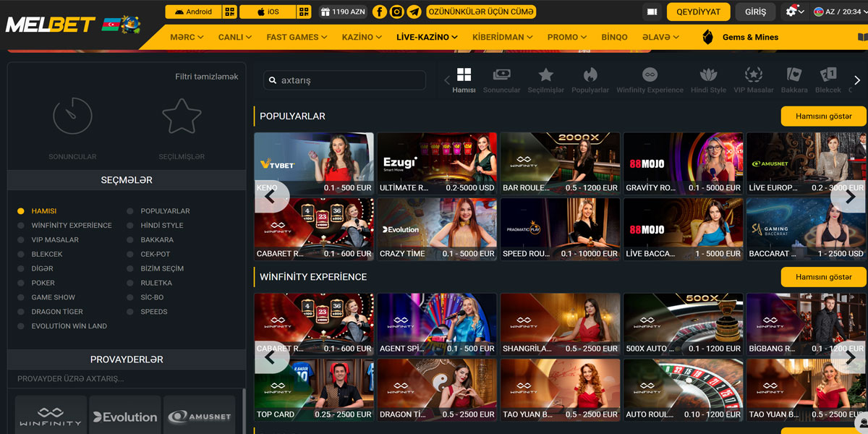Image resolution: width=868 pixels, height=434 pixels.
Task: Open the KİBERİDMAN menu item
Action: pyautogui.click(x=501, y=37)
